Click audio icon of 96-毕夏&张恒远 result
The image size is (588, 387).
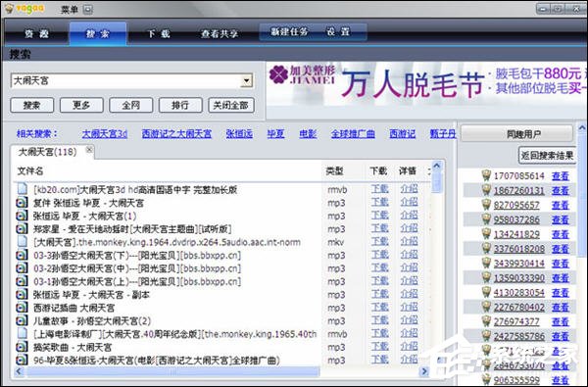coord(23,361)
